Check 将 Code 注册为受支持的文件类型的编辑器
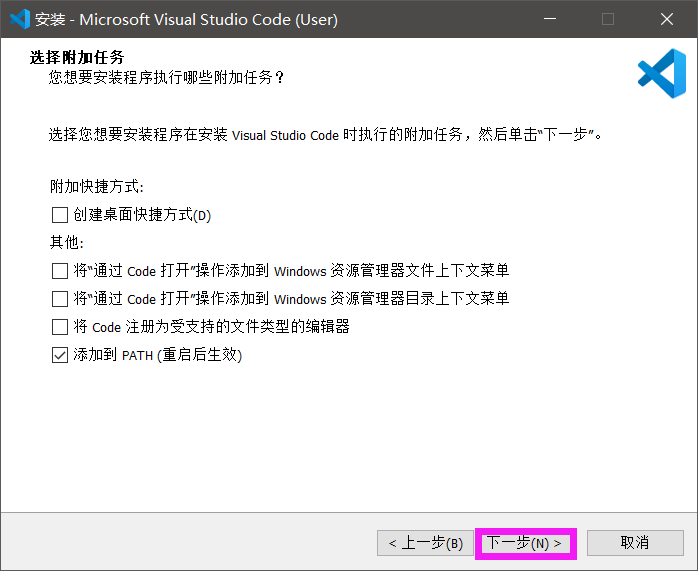Viewport: 698px width, 571px height. [60, 327]
